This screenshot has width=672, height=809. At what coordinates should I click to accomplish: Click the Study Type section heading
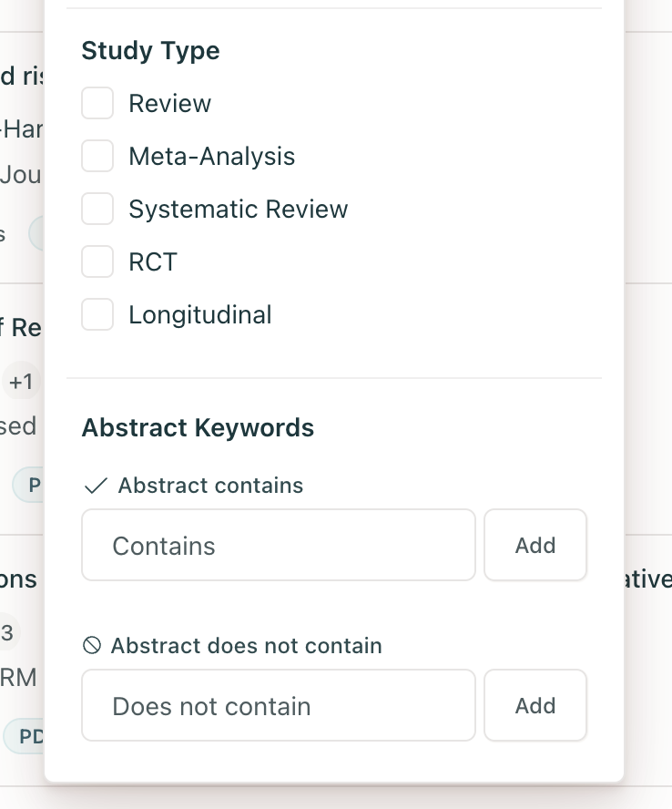click(150, 51)
